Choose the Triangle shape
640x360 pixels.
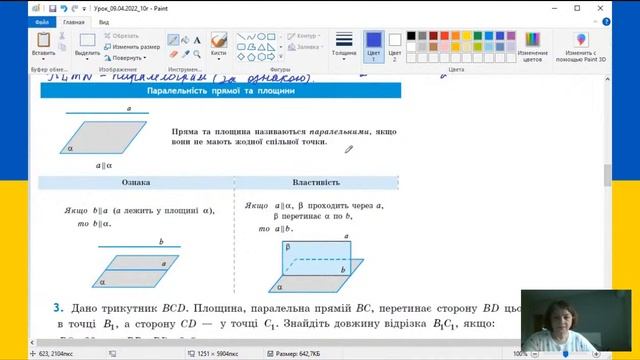[x=261, y=47]
